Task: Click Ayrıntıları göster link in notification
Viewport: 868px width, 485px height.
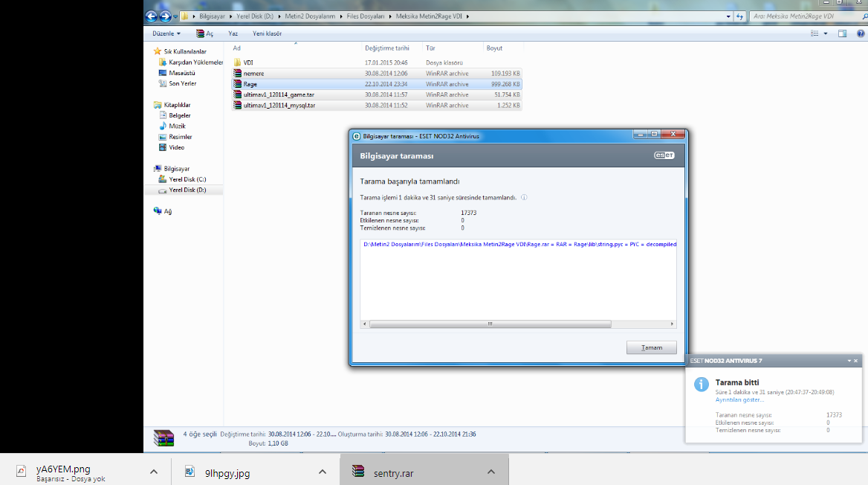Action: click(739, 399)
